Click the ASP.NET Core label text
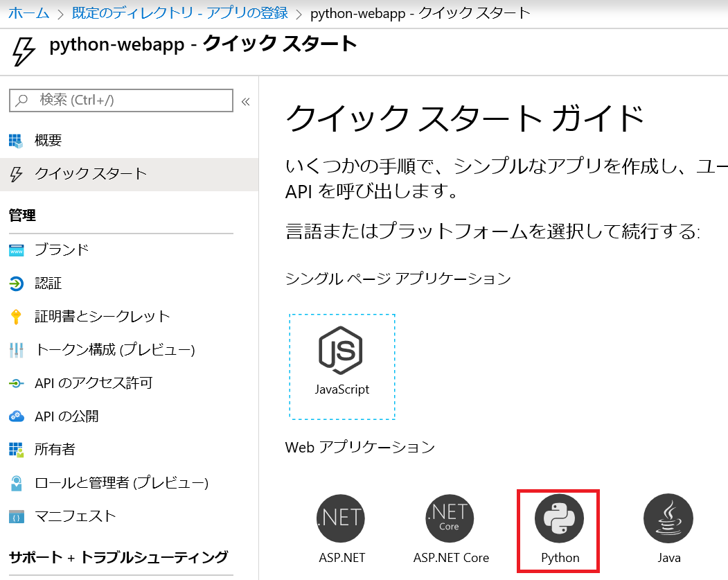The width and height of the screenshot is (728, 580). [x=451, y=558]
